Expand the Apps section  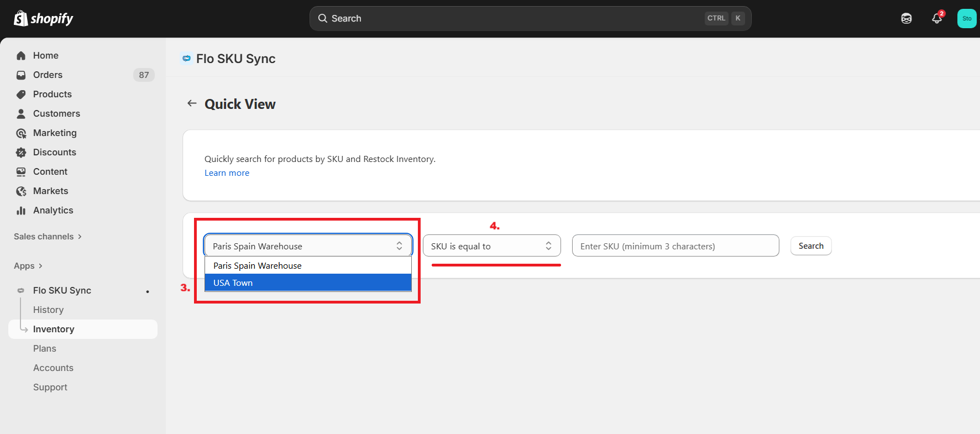pyautogui.click(x=28, y=266)
